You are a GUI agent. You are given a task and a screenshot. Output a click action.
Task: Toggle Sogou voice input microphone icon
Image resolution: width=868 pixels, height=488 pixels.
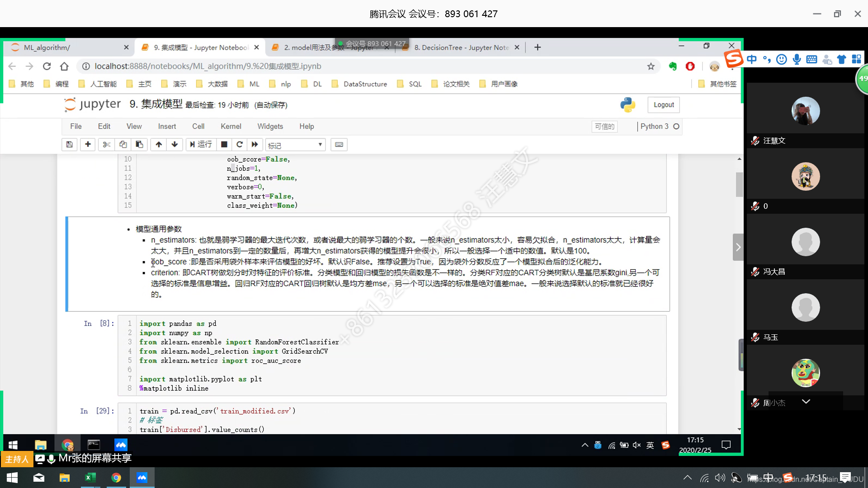click(x=797, y=59)
